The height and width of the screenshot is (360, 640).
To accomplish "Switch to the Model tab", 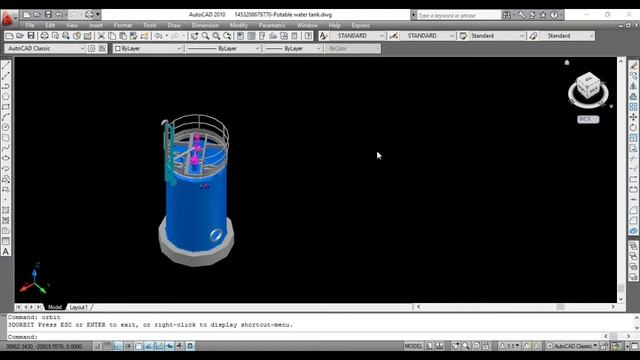I will pyautogui.click(x=55, y=307).
